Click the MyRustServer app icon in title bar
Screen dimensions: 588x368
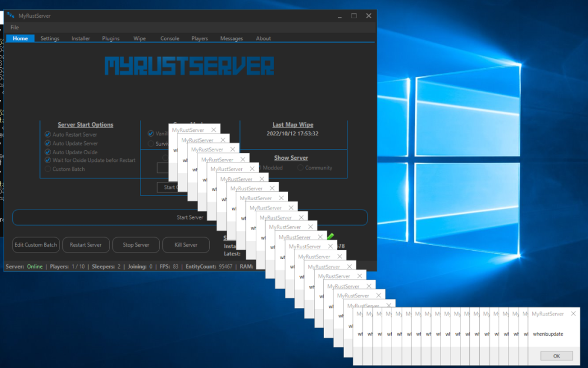(x=11, y=16)
